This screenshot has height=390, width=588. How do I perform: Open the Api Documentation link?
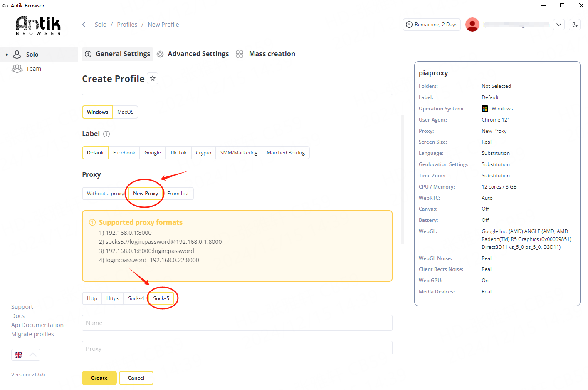(37, 325)
